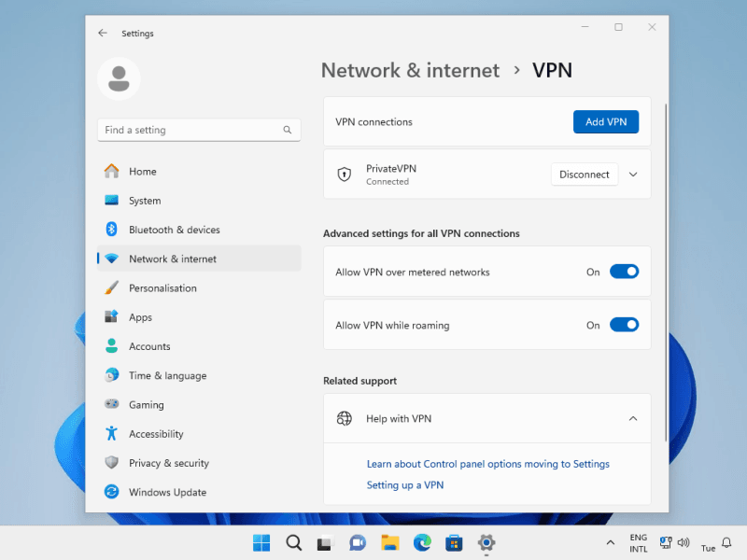Click the Privacy & security shield icon
This screenshot has height=560, width=747.
pyautogui.click(x=111, y=463)
